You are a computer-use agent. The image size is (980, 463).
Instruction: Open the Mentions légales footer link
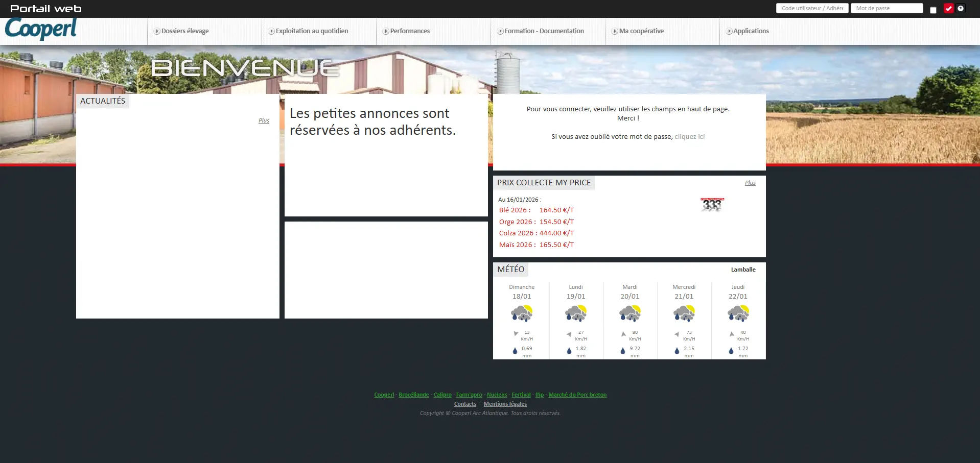point(505,404)
